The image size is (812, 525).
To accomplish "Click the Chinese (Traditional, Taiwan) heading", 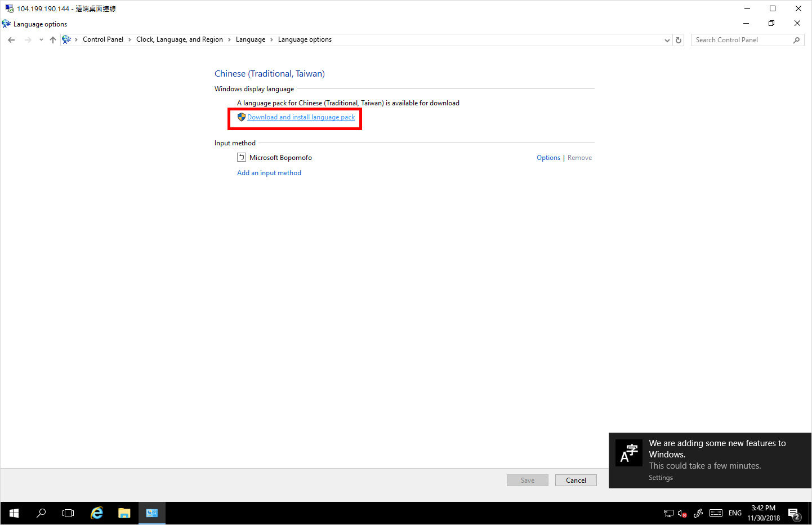I will pyautogui.click(x=269, y=74).
